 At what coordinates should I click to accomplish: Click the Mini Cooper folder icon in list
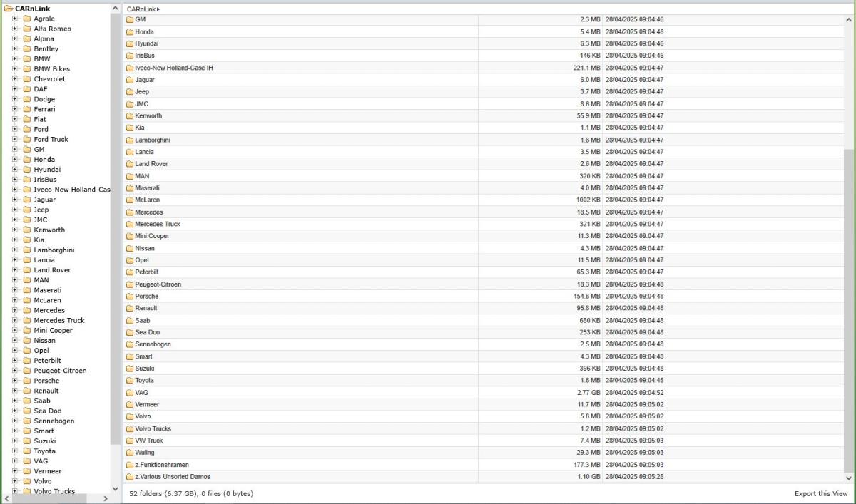[130, 236]
